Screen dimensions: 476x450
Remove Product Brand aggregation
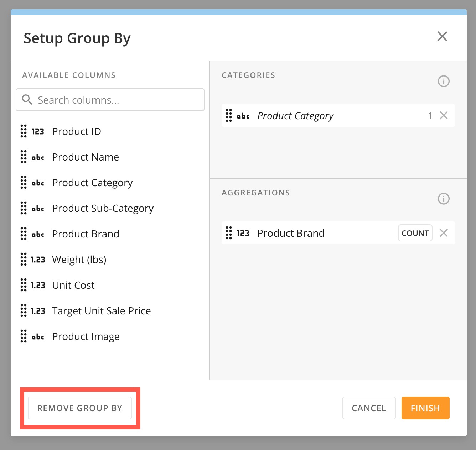click(444, 233)
